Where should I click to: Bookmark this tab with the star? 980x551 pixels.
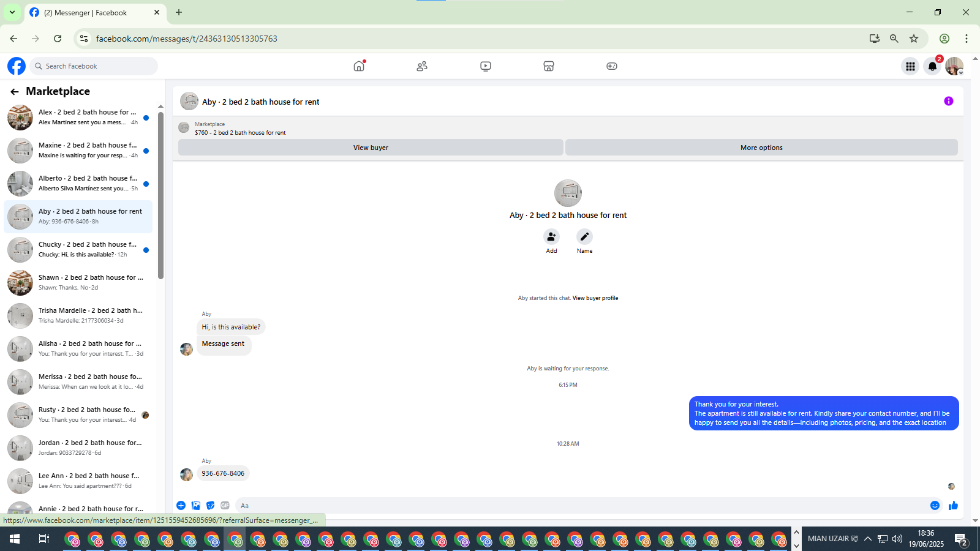[x=914, y=39]
